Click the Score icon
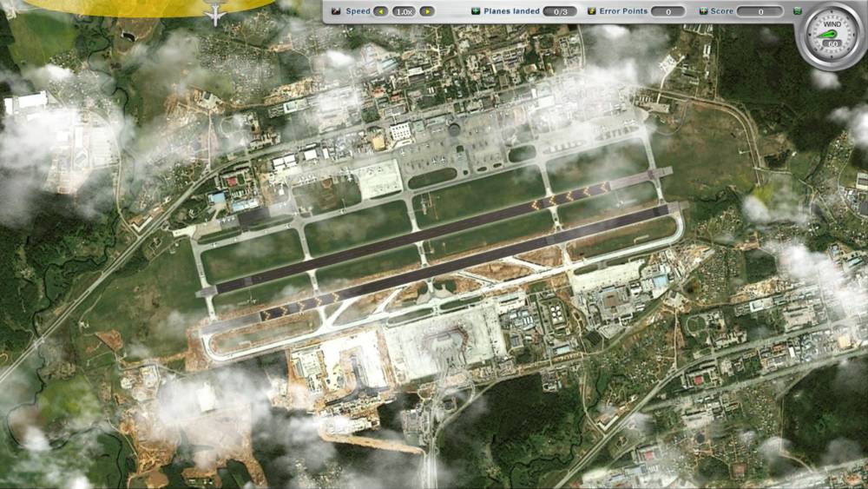Screen dimensions: 868x489 [703, 11]
